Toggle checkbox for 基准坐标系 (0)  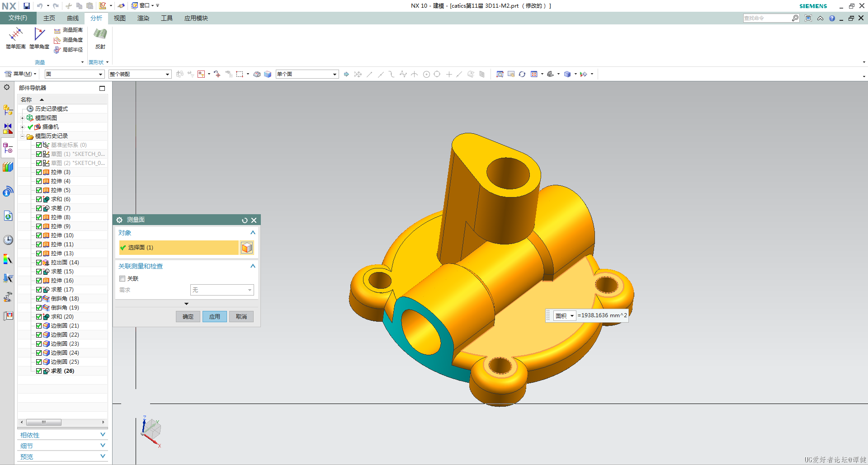pos(39,145)
